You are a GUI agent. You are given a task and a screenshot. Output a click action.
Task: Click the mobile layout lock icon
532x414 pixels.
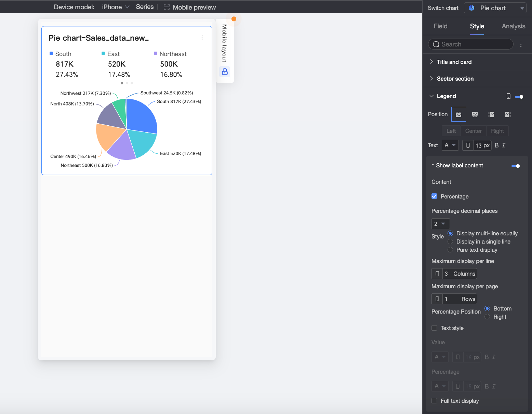coord(225,72)
